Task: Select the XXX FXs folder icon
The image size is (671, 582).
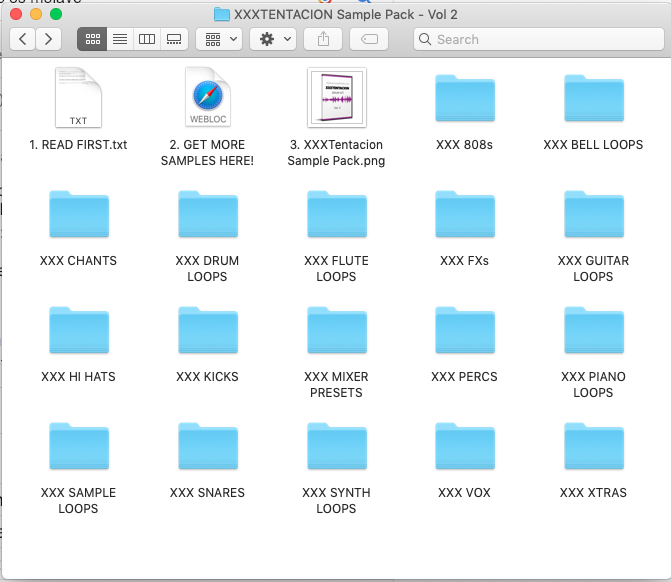Action: tap(465, 214)
